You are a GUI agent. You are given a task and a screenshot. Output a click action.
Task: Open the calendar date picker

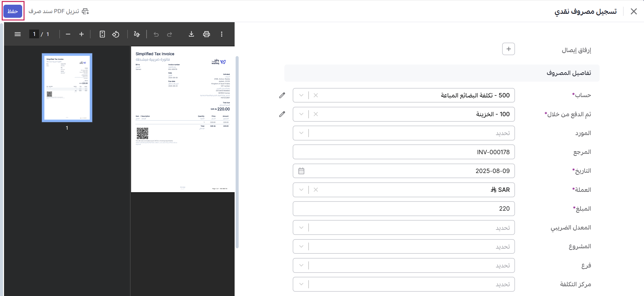pyautogui.click(x=301, y=171)
